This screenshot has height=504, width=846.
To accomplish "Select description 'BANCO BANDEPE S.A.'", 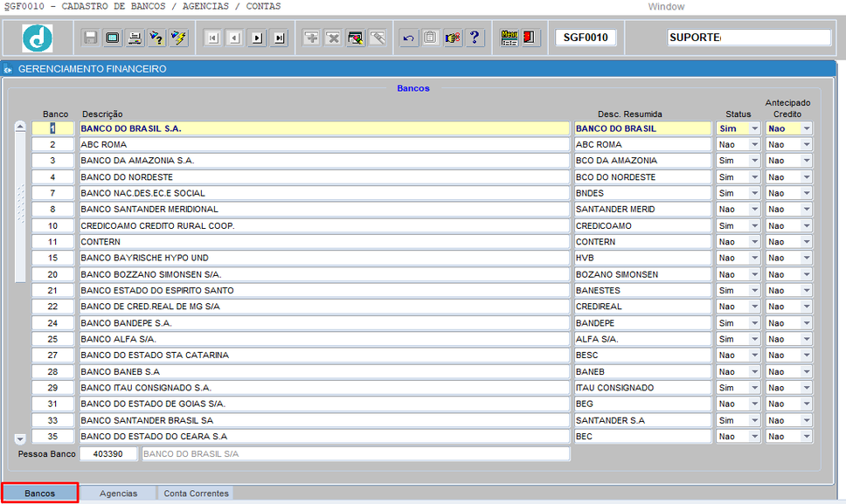I will (324, 323).
